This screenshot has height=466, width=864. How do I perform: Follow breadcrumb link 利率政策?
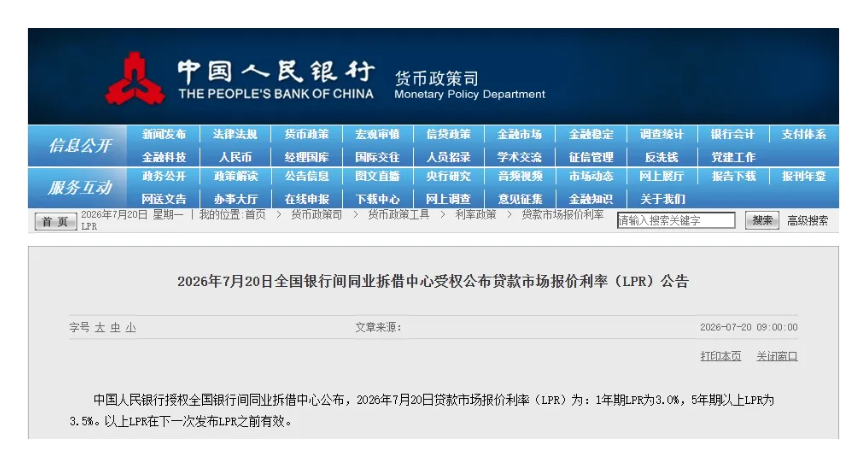(475, 215)
